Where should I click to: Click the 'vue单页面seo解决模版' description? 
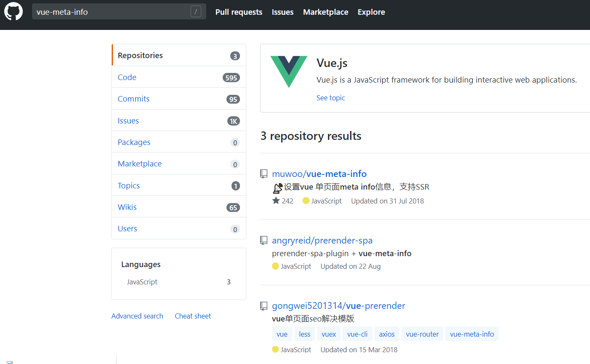click(313, 318)
